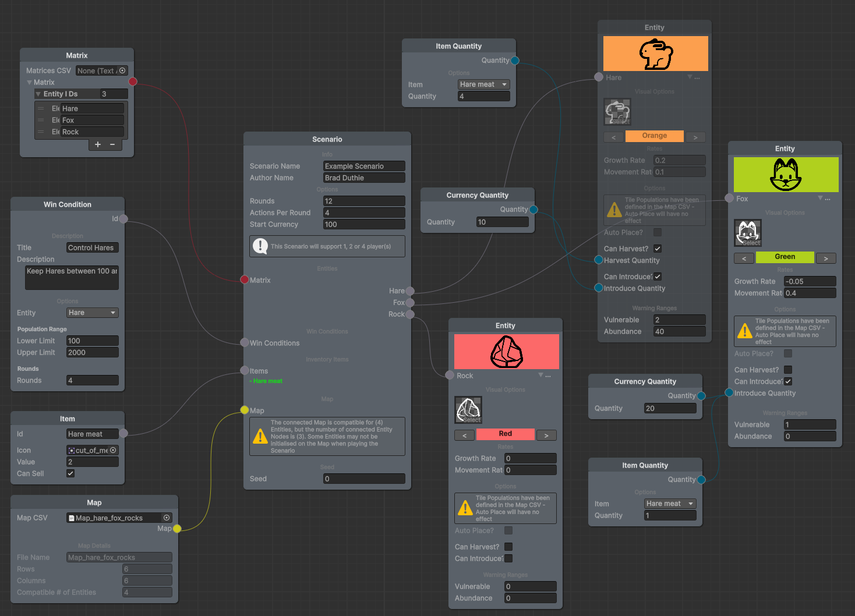This screenshot has width=855, height=616.
Task: Click the Seed input field in Scenario node
Action: tap(363, 478)
